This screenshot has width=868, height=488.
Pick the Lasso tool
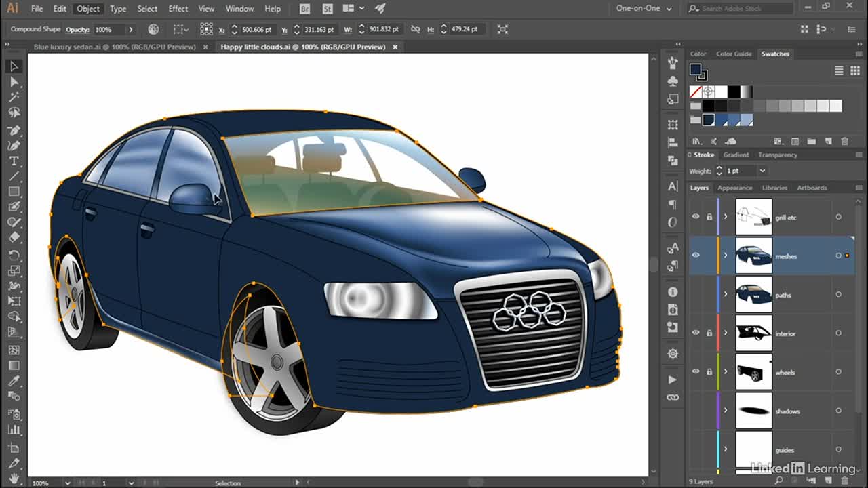point(14,113)
